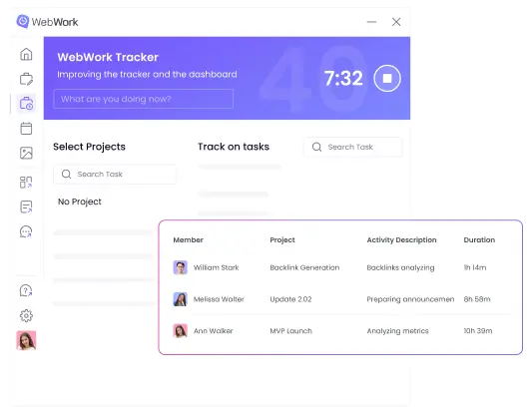Click the WebWork Tracker project title
The image size is (532, 413).
click(108, 57)
